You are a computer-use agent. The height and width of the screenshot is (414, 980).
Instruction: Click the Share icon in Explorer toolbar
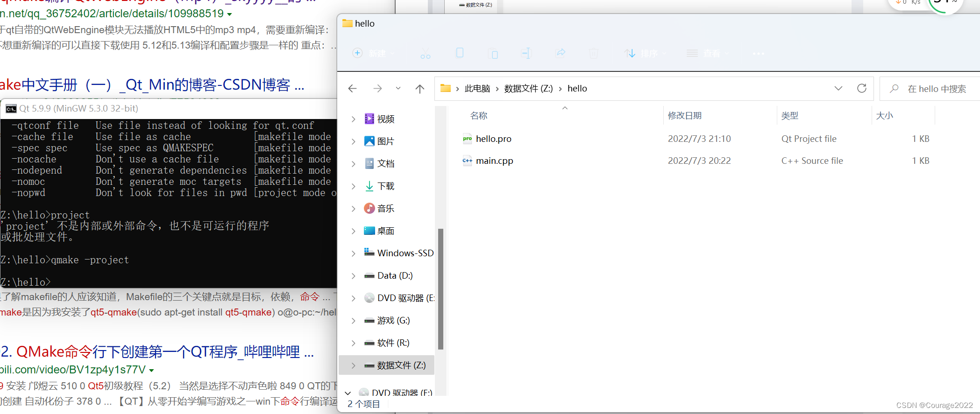coord(561,53)
